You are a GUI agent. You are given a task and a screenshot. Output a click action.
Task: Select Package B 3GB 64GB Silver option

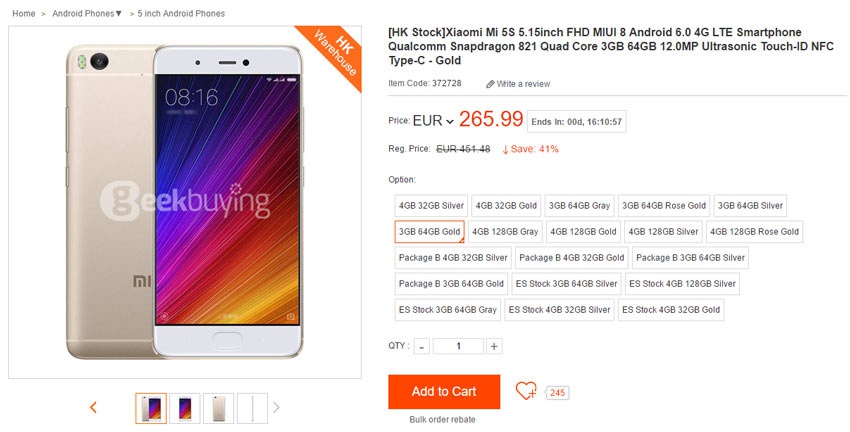click(x=691, y=258)
